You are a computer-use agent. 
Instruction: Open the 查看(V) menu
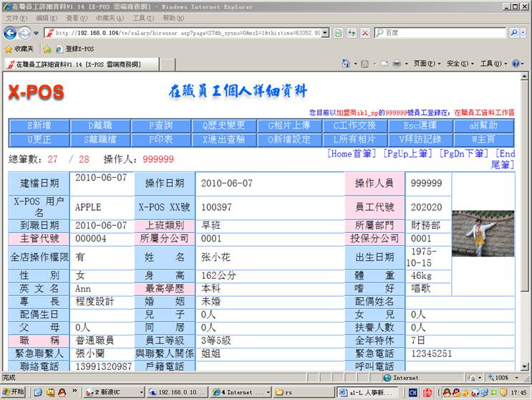pos(77,18)
